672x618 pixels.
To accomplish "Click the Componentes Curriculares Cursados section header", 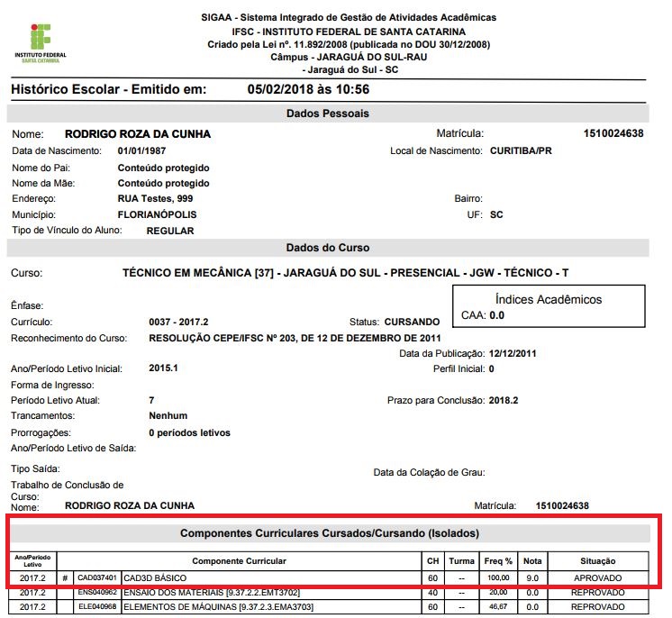I will coord(328,533).
